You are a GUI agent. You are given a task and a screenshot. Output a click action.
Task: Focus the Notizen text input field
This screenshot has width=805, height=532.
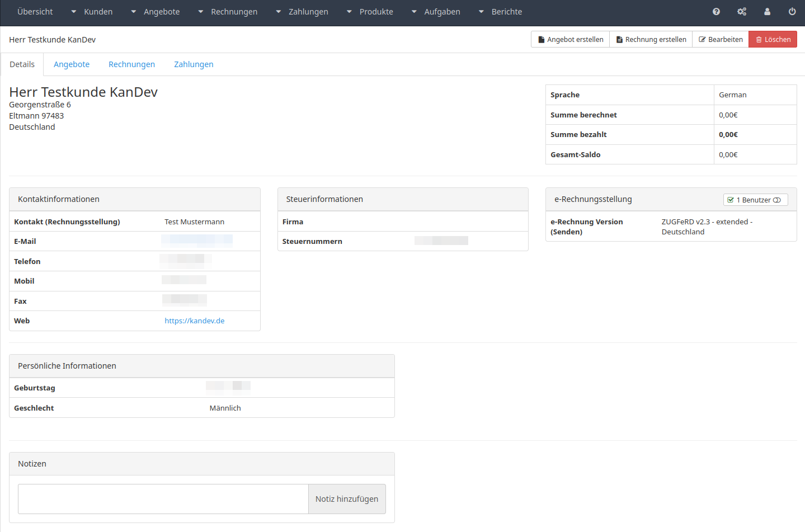pyautogui.click(x=163, y=499)
